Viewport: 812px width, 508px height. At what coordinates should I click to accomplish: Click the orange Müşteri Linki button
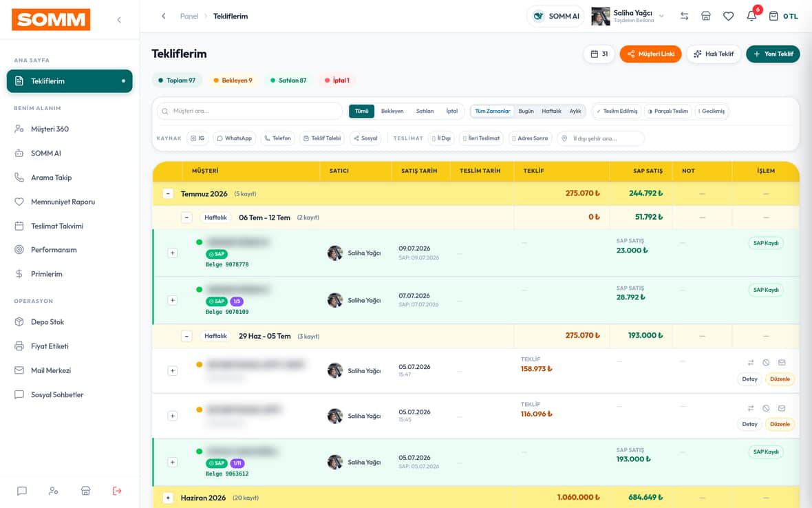point(650,54)
